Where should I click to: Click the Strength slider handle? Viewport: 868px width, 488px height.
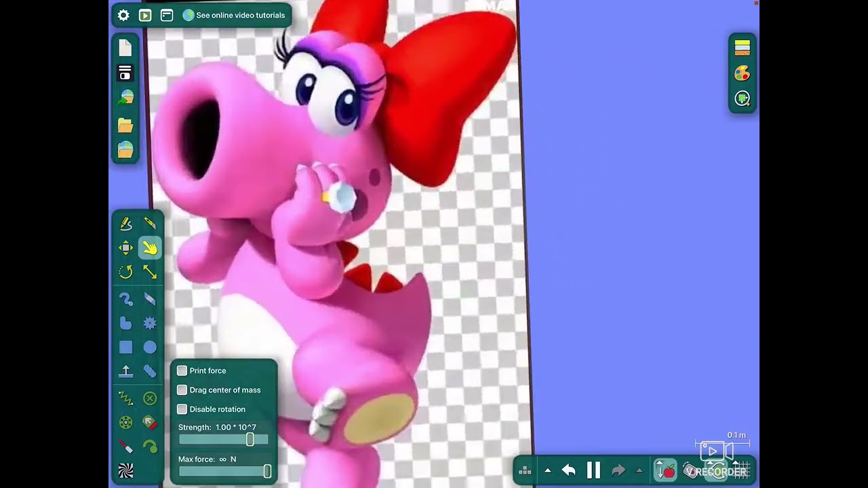250,439
